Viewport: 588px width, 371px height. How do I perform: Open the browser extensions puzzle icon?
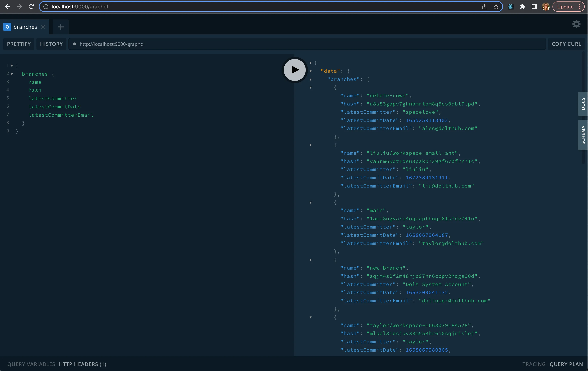click(523, 7)
